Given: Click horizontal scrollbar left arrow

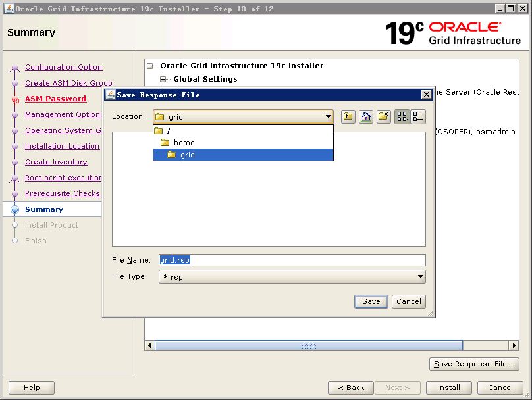Looking at the screenshot, I should (149, 345).
